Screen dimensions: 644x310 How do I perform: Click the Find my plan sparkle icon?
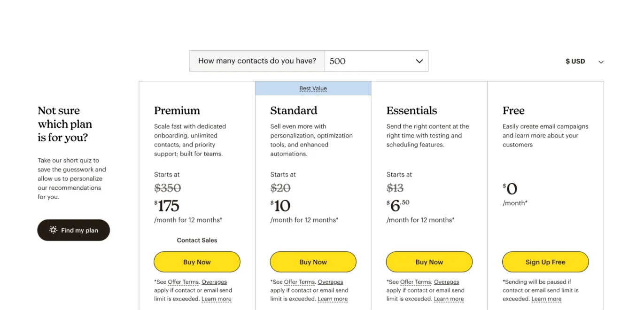(x=53, y=230)
